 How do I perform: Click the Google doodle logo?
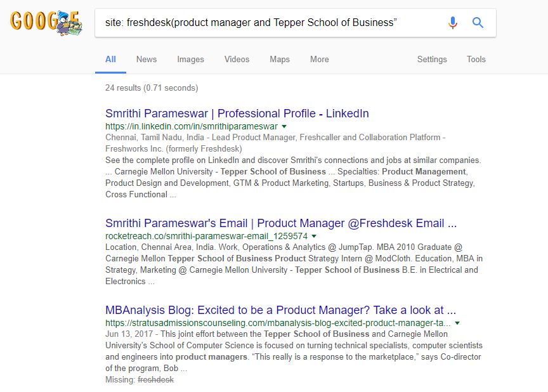tap(46, 23)
